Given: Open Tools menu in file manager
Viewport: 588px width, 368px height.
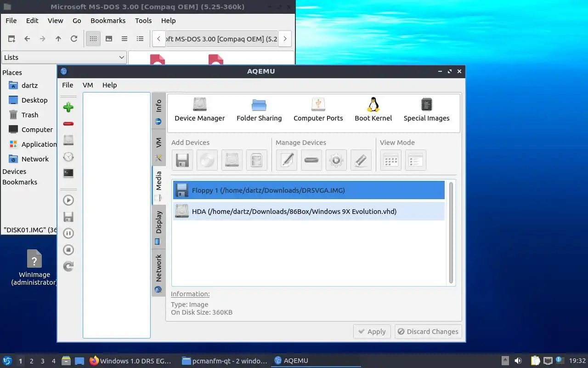Looking at the screenshot, I should [x=143, y=21].
